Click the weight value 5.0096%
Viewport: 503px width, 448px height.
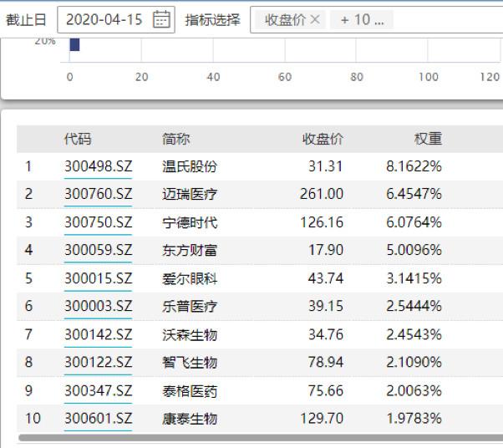coord(414,250)
